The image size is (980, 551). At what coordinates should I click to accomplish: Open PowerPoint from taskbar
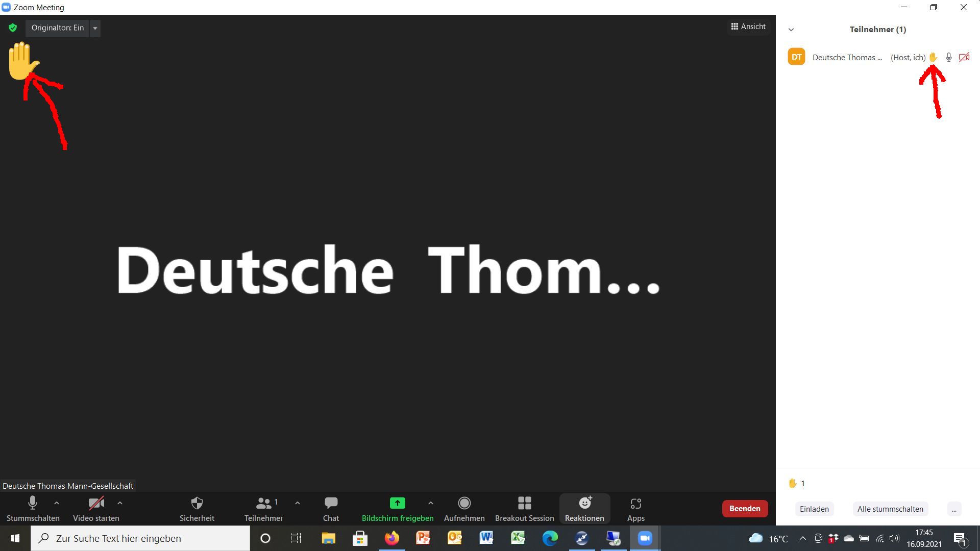tap(423, 538)
